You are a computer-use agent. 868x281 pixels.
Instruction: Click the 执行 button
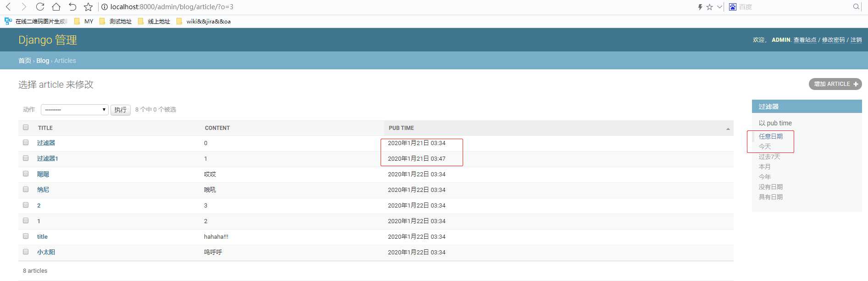pyautogui.click(x=121, y=110)
